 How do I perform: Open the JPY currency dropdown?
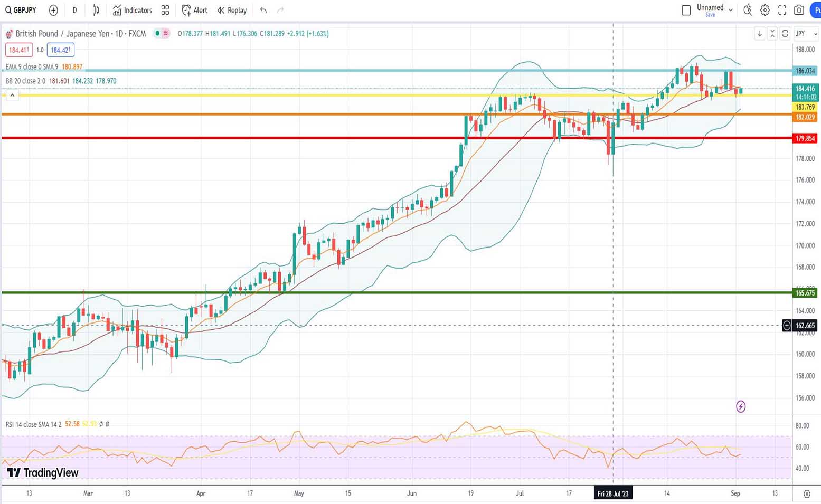[806, 33]
